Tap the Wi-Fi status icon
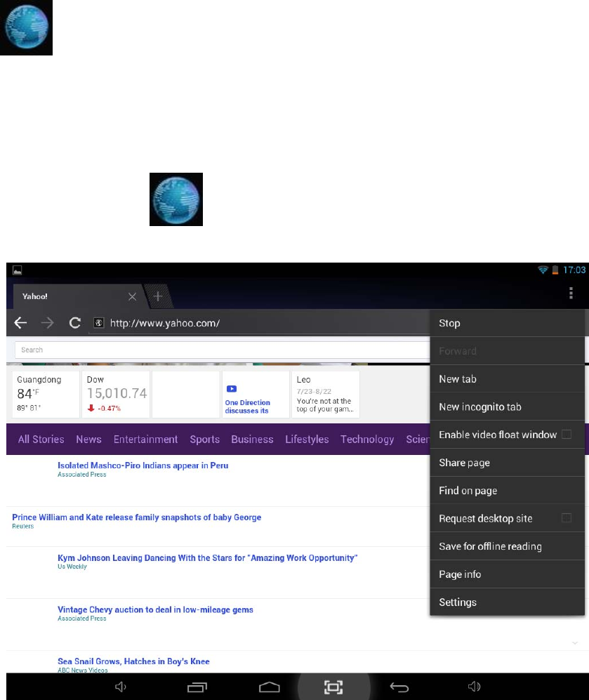Screen dimensions: 589x700 pyautogui.click(x=543, y=270)
